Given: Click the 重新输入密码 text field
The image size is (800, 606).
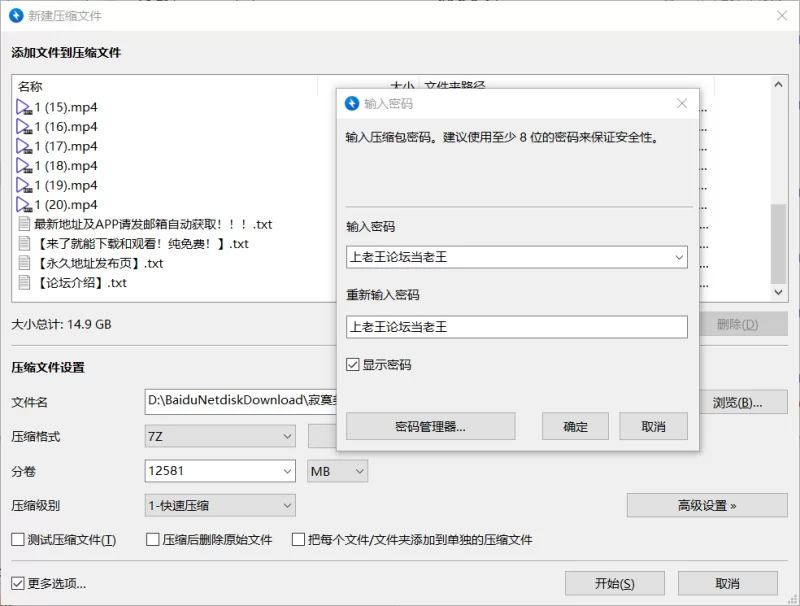Looking at the screenshot, I should coord(517,327).
